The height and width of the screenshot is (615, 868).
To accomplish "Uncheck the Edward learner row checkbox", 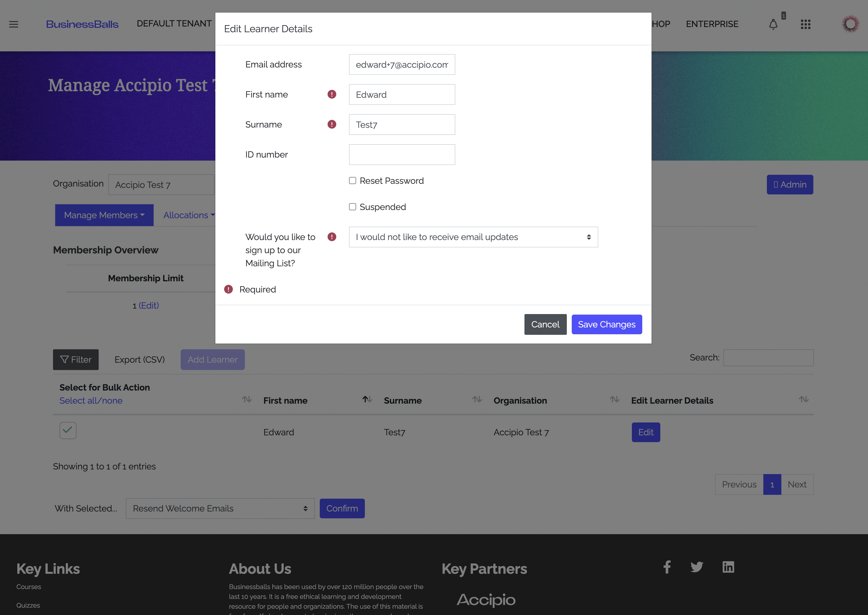I will (x=68, y=431).
